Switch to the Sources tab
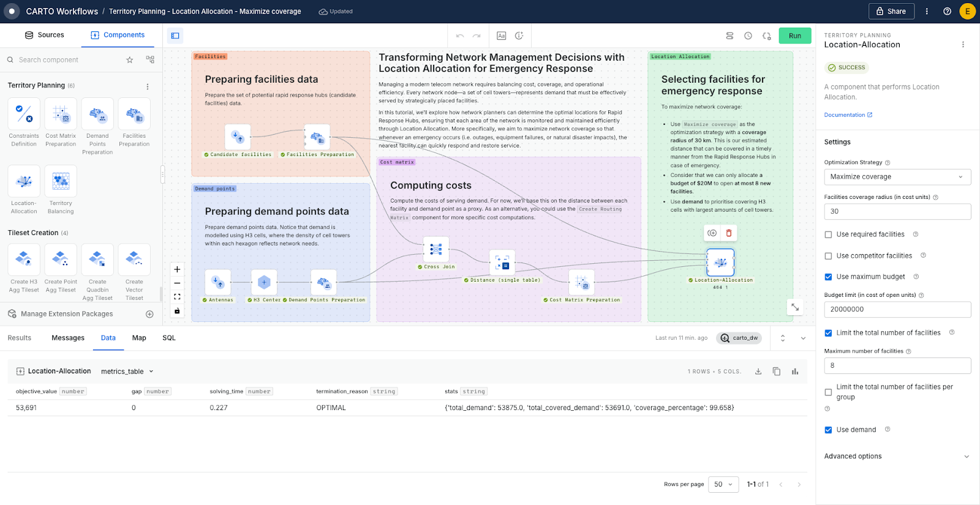This screenshot has width=980, height=505. [44, 35]
